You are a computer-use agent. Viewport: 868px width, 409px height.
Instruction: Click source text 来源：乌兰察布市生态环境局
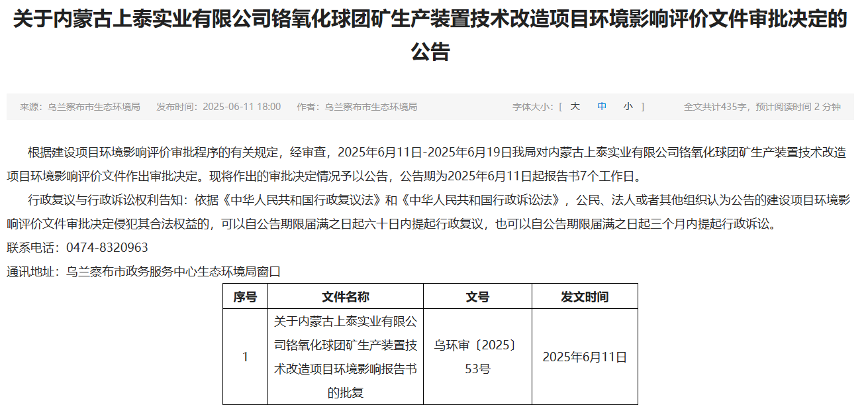coord(80,107)
